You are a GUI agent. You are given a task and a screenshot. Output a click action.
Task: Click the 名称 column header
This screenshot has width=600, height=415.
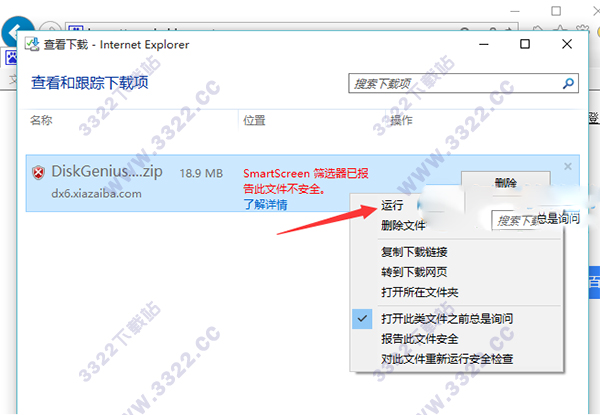click(41, 120)
